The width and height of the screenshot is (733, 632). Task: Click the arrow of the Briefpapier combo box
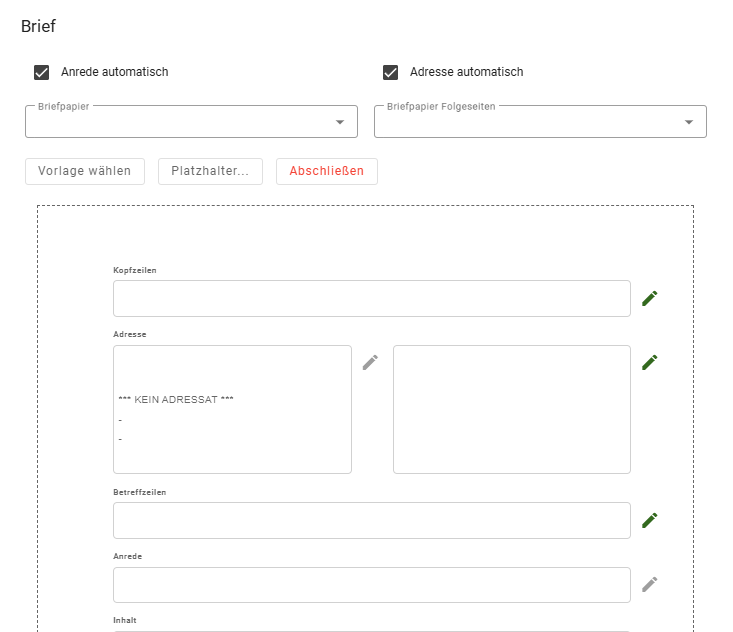340,122
